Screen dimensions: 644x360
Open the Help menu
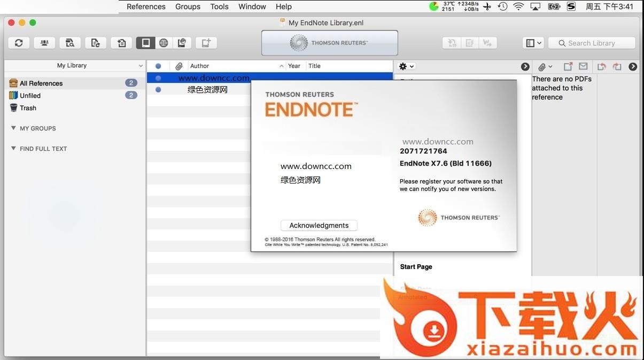[284, 6]
